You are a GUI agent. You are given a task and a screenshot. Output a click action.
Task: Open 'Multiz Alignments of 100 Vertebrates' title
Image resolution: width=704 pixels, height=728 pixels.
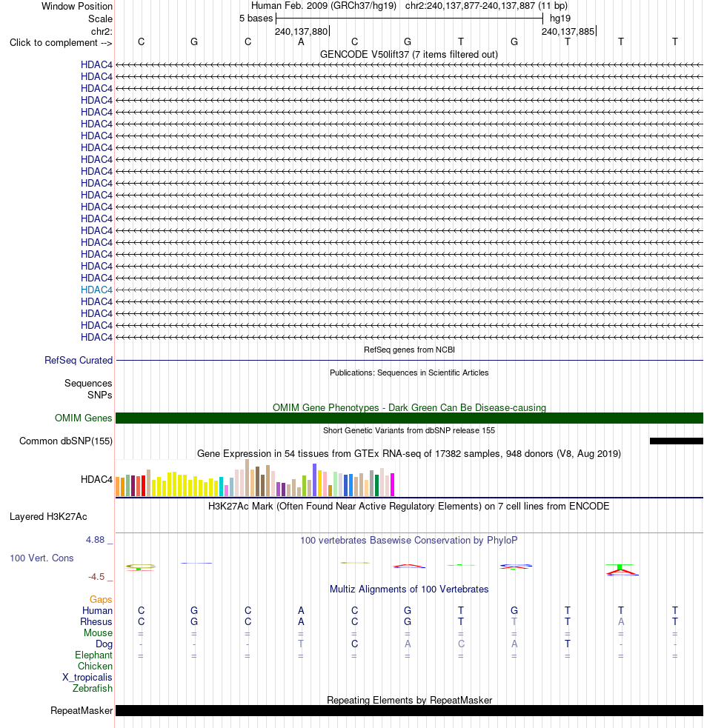[x=409, y=590]
